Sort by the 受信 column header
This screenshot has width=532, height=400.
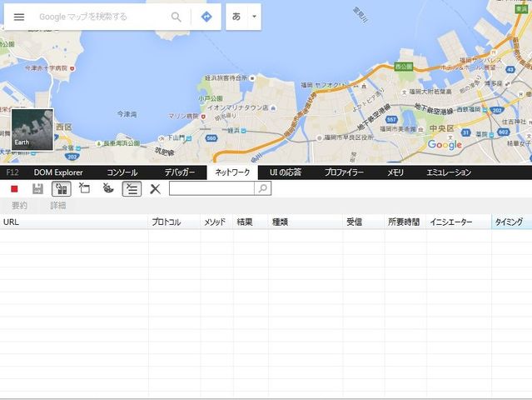[364, 222]
